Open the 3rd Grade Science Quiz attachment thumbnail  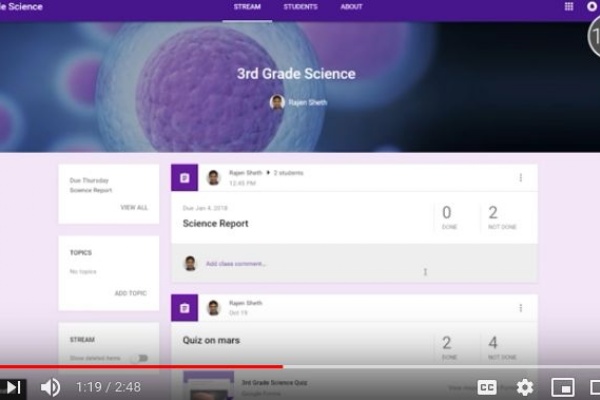[209, 386]
